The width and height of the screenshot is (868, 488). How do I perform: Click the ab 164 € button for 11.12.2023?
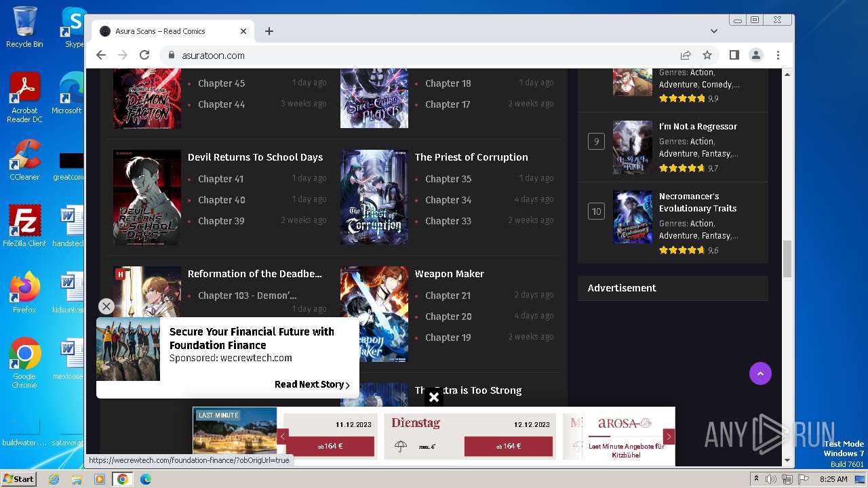click(330, 446)
